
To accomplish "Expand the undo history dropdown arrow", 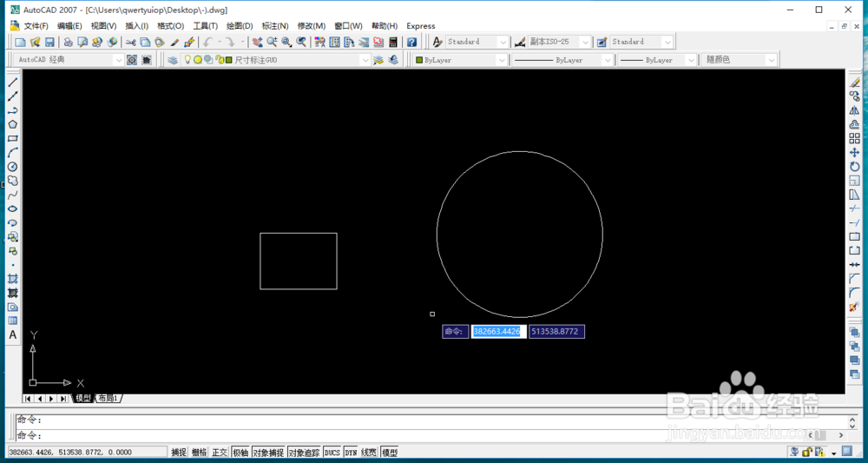I will (x=220, y=42).
